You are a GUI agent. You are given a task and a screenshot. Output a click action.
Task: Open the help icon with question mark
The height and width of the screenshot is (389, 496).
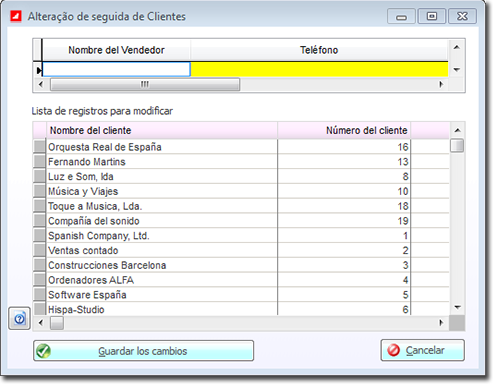pyautogui.click(x=19, y=318)
